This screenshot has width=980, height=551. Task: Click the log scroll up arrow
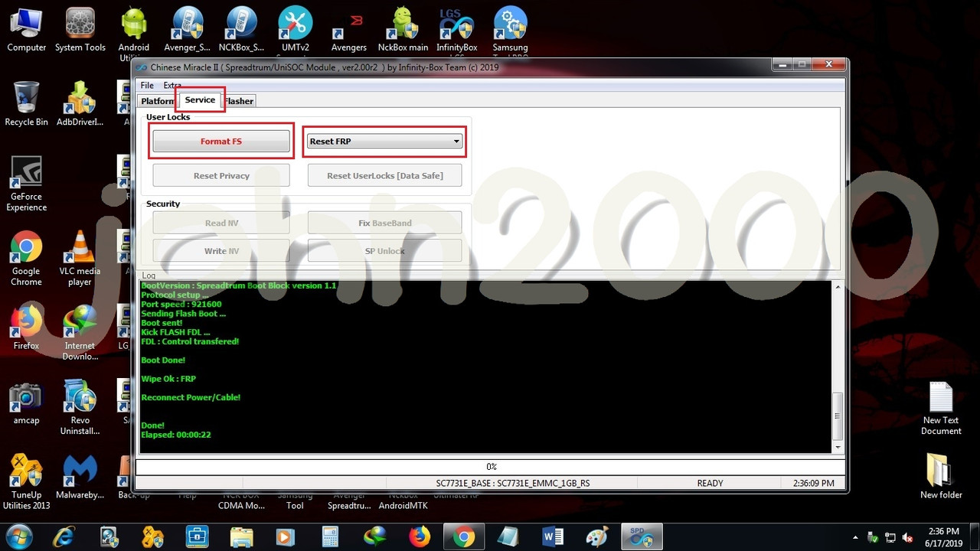[x=838, y=287]
